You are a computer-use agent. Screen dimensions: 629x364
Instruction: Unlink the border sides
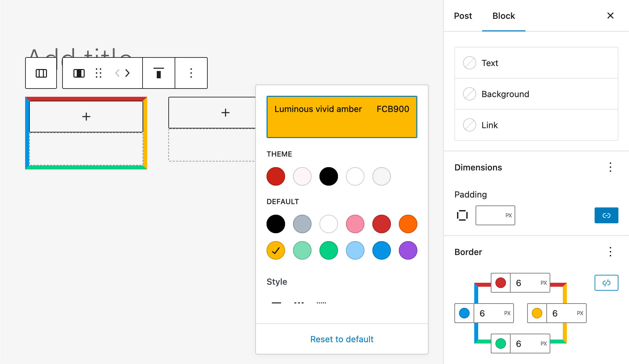click(x=606, y=282)
